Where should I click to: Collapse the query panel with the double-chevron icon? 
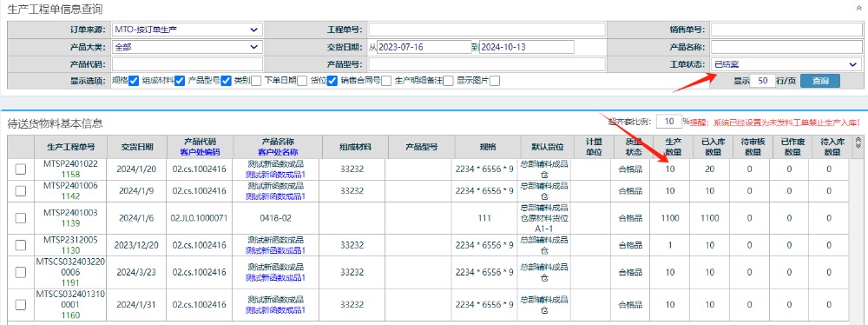pyautogui.click(x=858, y=9)
